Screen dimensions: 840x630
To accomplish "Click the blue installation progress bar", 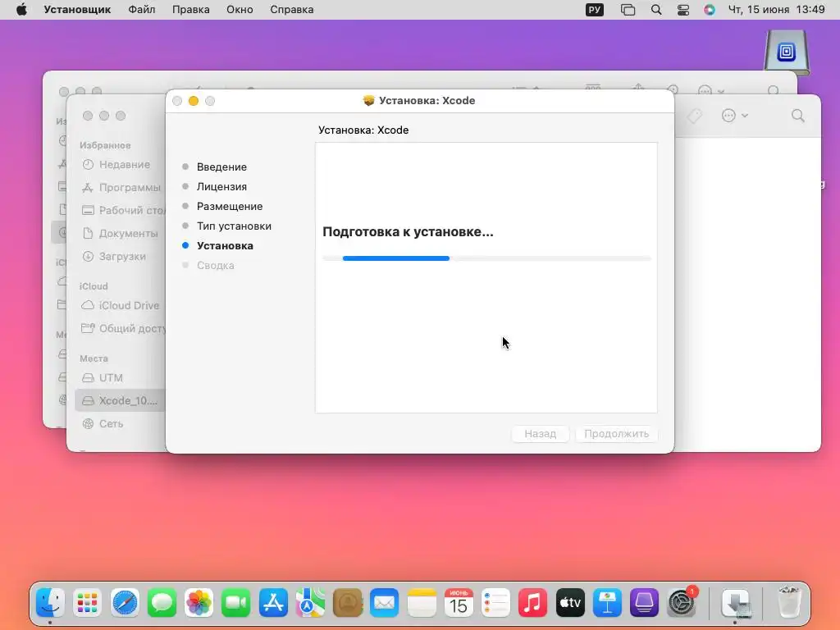I will tap(396, 258).
